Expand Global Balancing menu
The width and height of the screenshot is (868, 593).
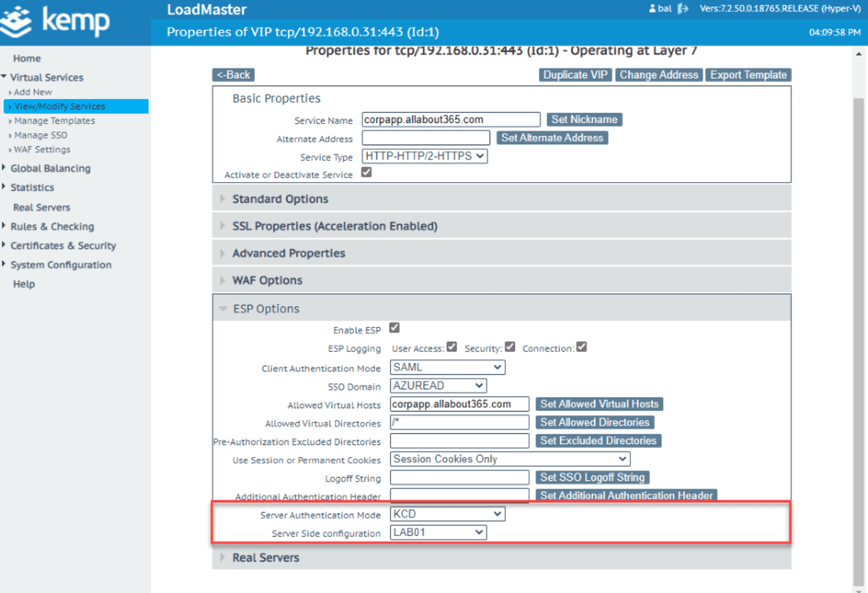coord(50,168)
